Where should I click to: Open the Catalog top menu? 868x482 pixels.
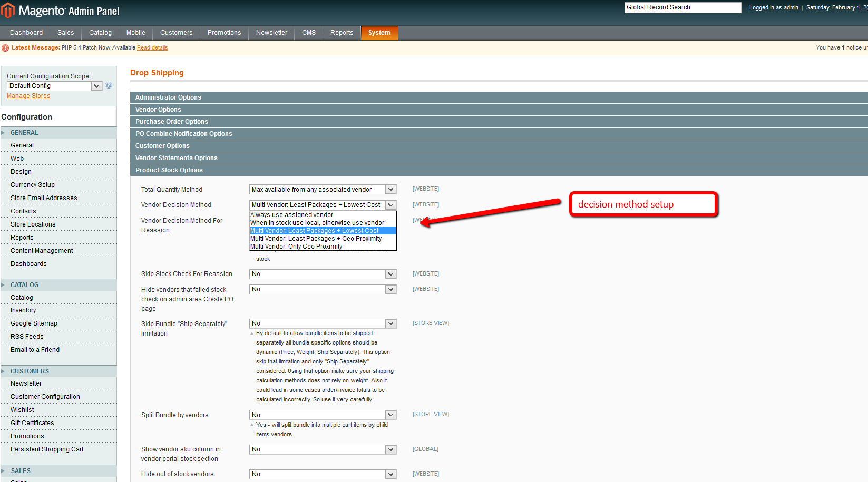click(x=100, y=33)
